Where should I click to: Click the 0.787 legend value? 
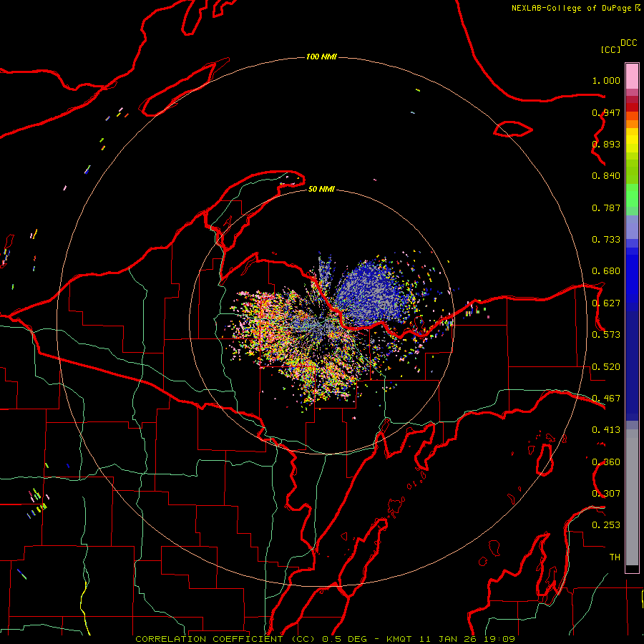(606, 208)
